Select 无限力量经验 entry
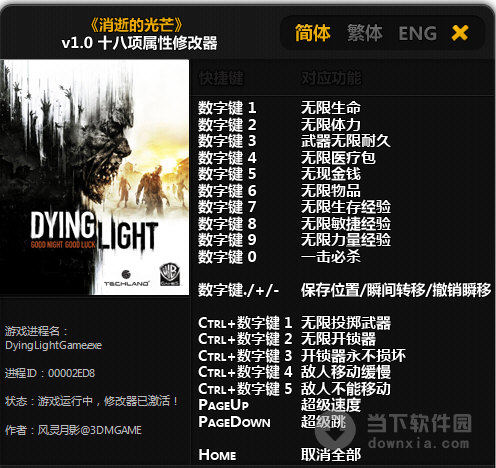This screenshot has width=496, height=468. point(346,240)
